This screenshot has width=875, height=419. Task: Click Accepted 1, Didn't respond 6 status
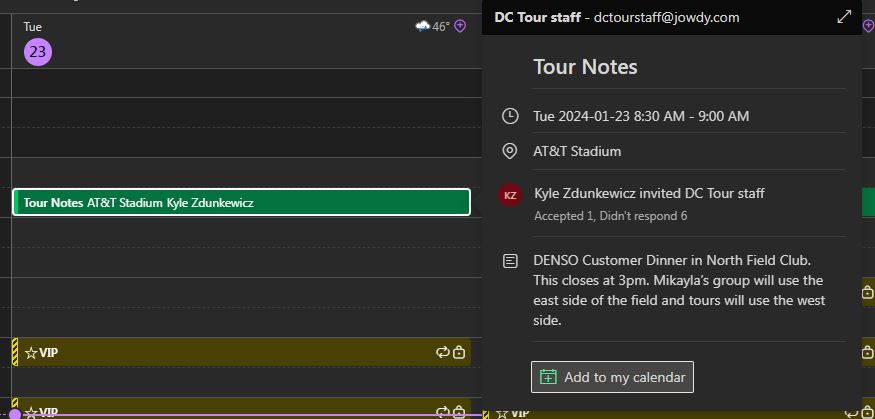point(610,216)
